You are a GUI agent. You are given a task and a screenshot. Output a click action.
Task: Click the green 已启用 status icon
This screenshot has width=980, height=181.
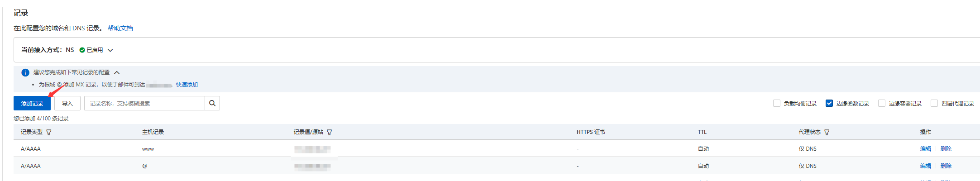[x=82, y=50]
